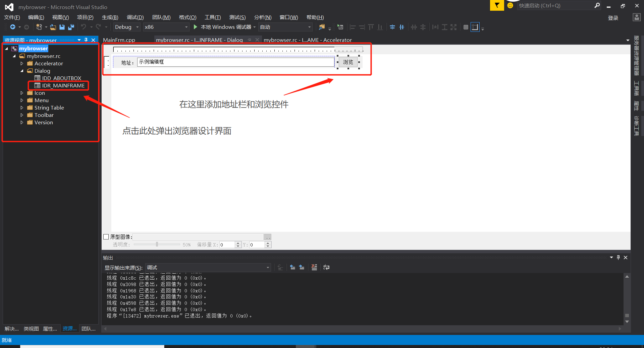Screen dimensions: 644x348
Task: Open the 工具箱 side panel tab
Action: point(636,89)
